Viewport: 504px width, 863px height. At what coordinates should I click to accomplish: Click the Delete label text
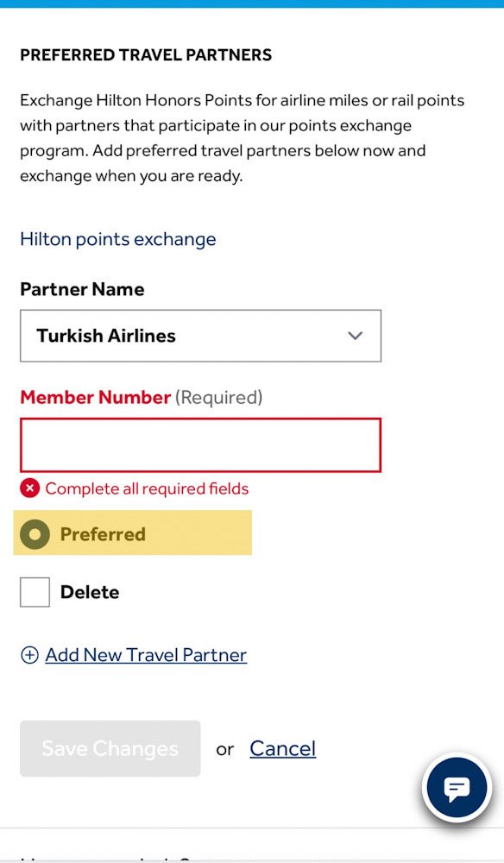point(90,592)
